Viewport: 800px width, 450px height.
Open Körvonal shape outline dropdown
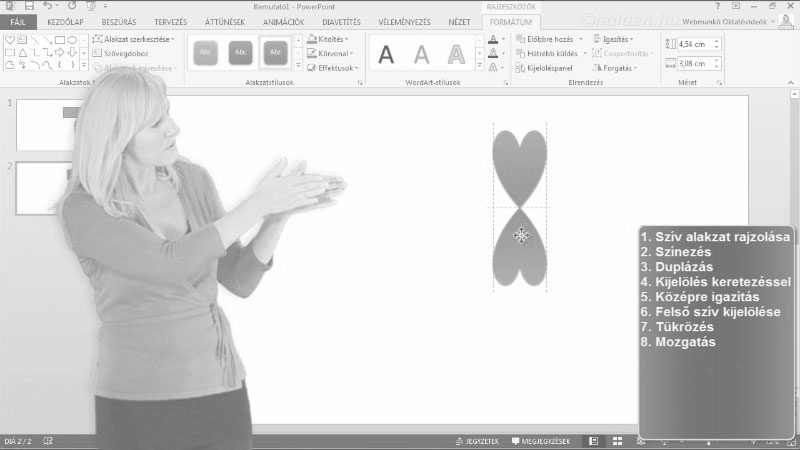tap(330, 53)
